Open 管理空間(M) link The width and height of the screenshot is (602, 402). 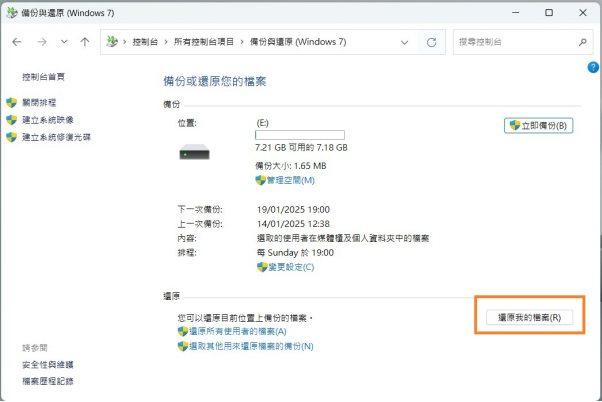click(291, 180)
